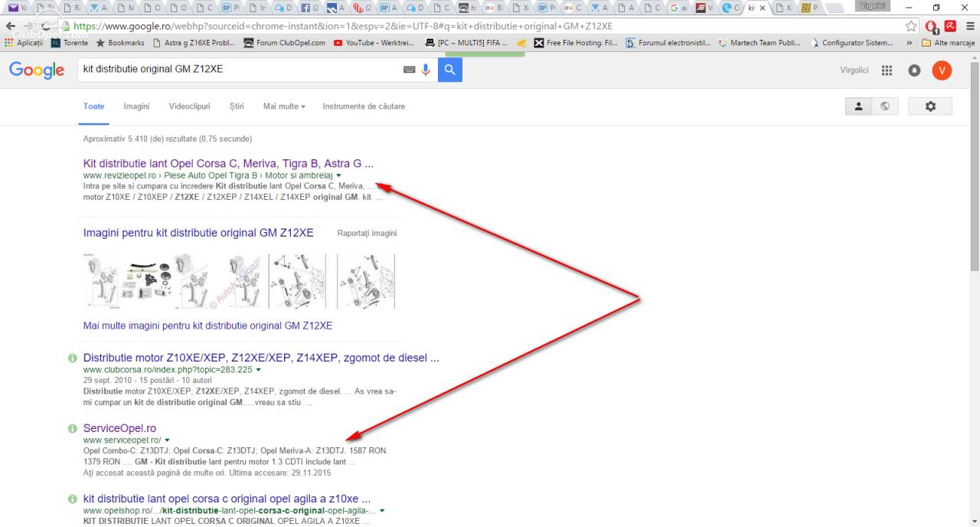
Task: Expand serviceopel.ro result dropdown arrow
Action: [x=168, y=441]
